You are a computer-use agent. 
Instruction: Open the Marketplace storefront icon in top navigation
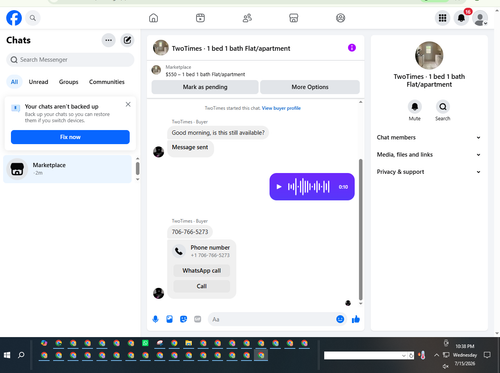[293, 18]
